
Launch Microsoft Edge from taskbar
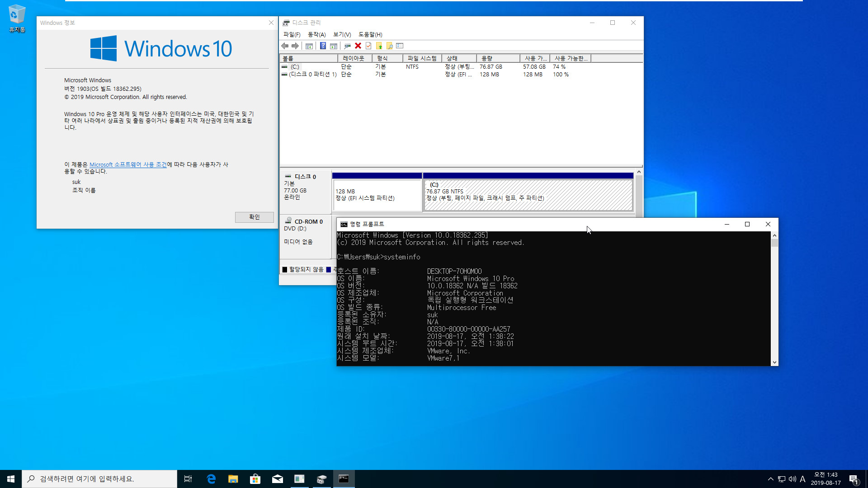pos(211,479)
